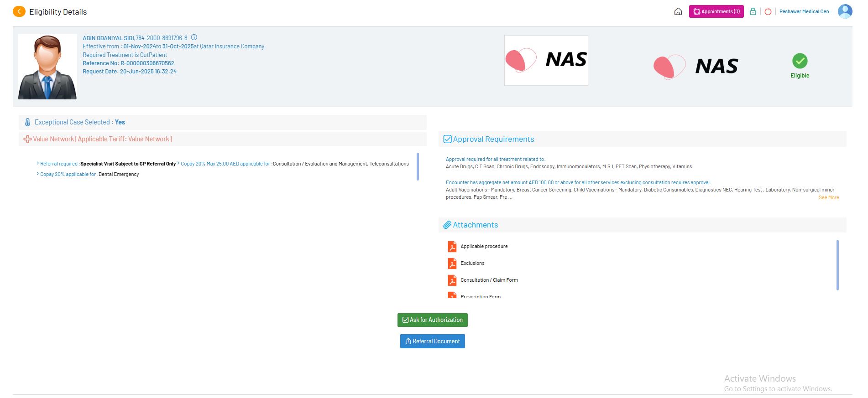This screenshot has height=398, width=868.
Task: Click the patient photo thumbnail
Action: coord(47,67)
